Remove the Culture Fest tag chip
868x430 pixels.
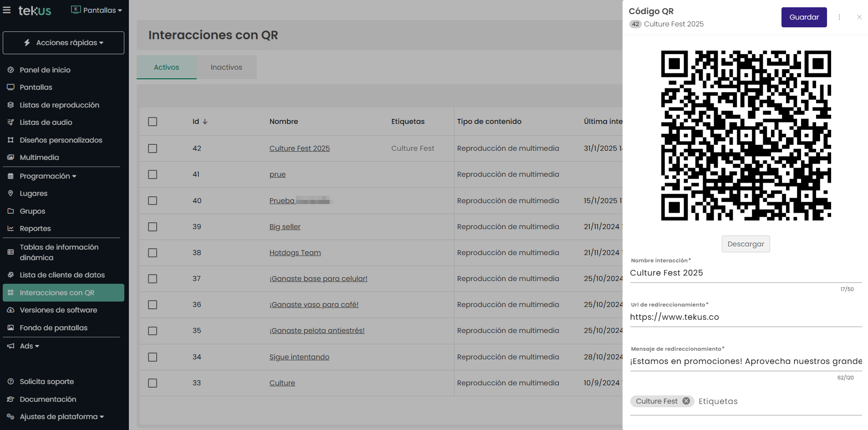(x=686, y=401)
